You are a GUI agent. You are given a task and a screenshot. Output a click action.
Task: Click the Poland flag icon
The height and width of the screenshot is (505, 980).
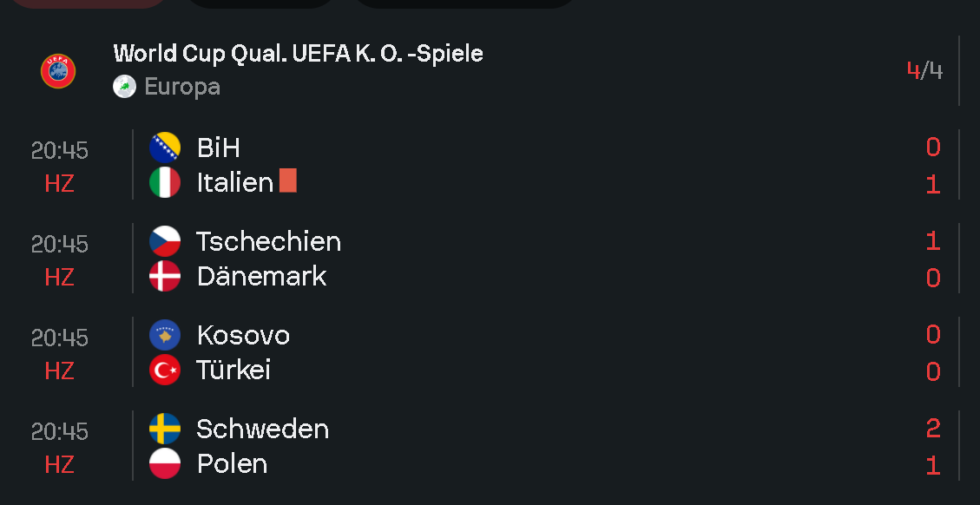pos(165,464)
